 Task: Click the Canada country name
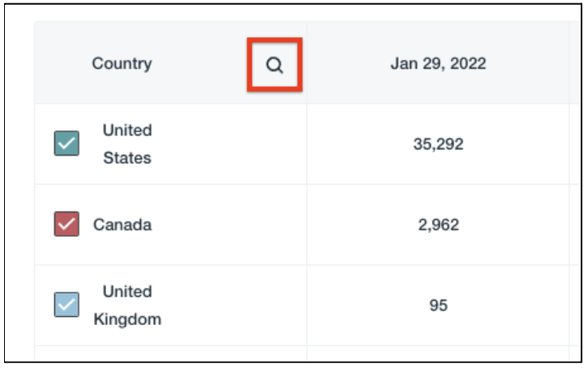coord(122,225)
